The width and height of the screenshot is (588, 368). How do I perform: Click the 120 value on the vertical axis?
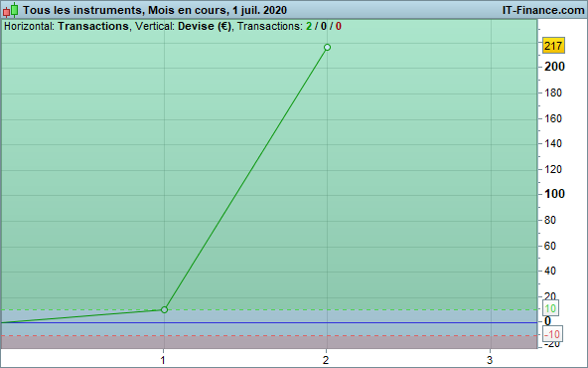coord(553,169)
